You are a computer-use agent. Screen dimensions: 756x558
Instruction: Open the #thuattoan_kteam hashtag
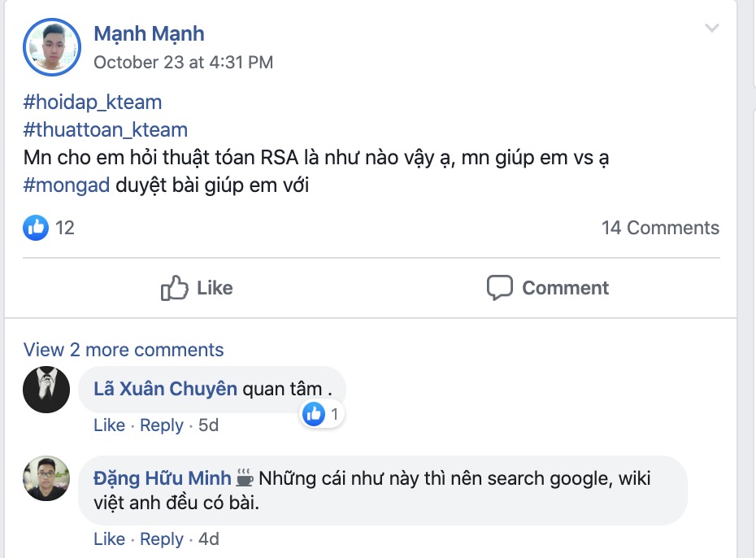coord(106,129)
